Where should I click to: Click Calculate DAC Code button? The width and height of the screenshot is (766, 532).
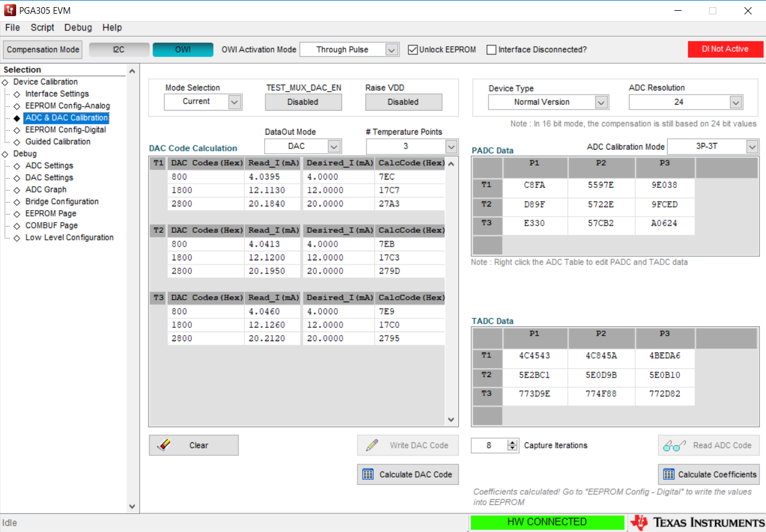tap(408, 475)
